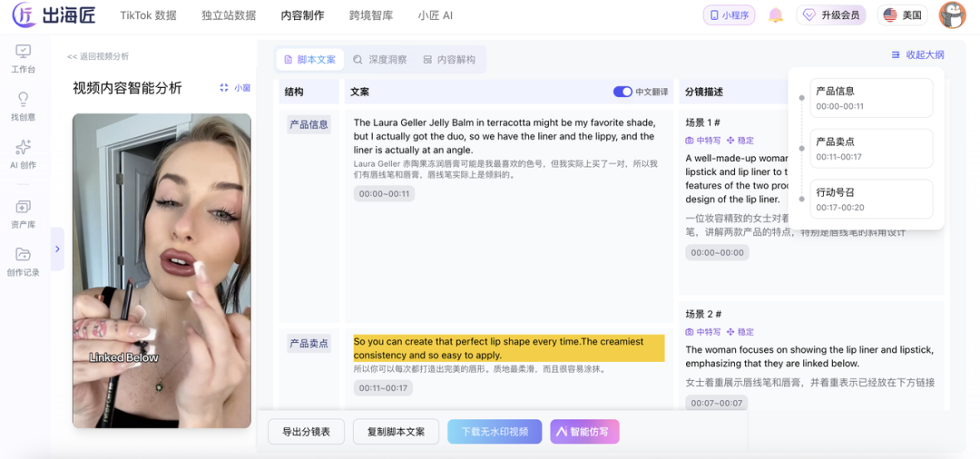
Task: Click the 视频内容智能分析 title
Action: (128, 88)
